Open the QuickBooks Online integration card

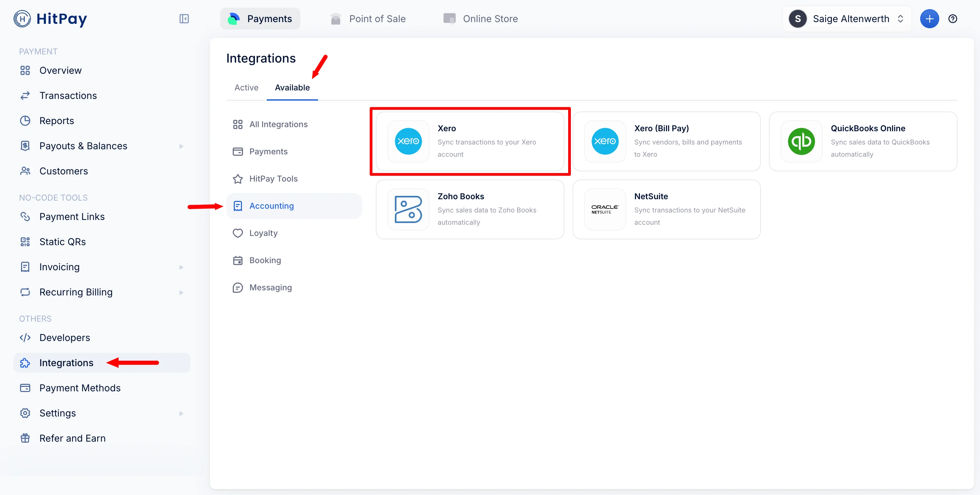(x=863, y=141)
